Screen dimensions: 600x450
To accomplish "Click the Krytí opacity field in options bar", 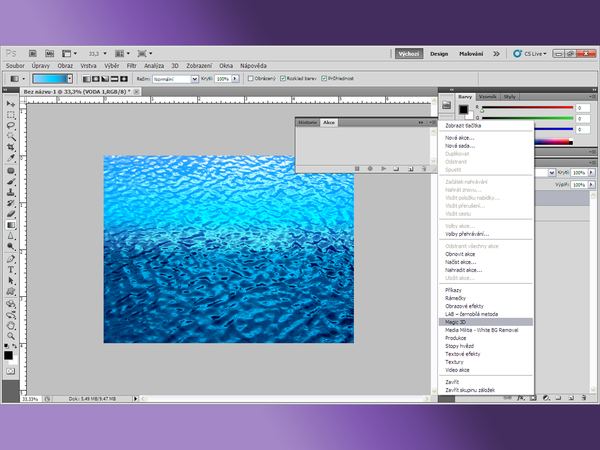I will click(x=223, y=77).
